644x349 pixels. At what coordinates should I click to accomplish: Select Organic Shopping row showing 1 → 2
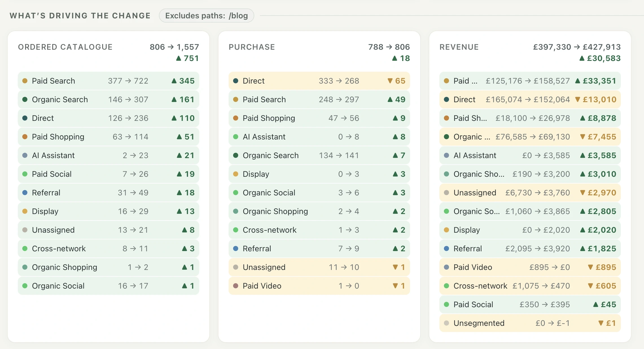(108, 267)
